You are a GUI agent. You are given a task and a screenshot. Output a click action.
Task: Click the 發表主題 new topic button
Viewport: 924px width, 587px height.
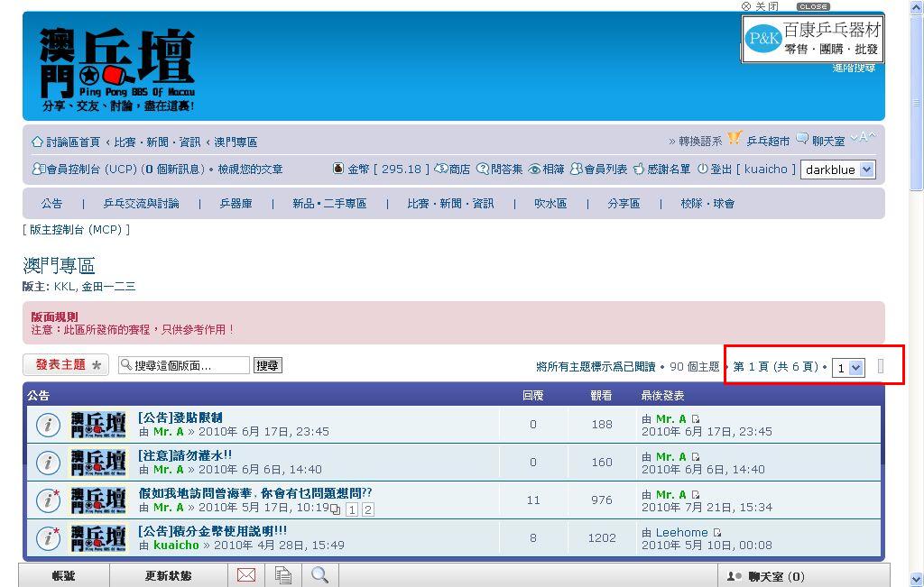tap(65, 365)
